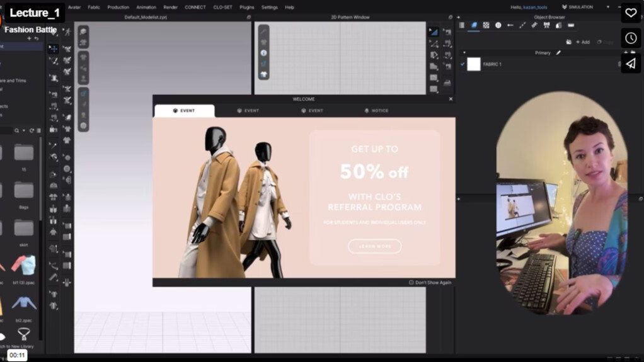Click the Add button in Object Browser
This screenshot has width=644, height=362.
point(582,42)
